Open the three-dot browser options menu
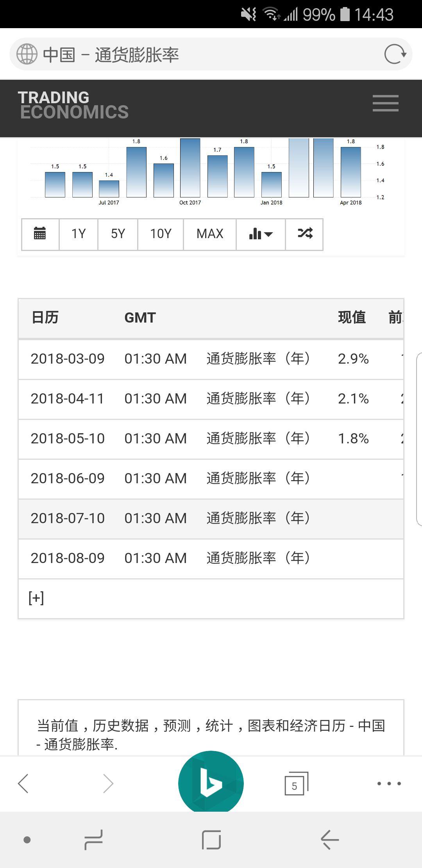422x868 pixels. pos(389,783)
